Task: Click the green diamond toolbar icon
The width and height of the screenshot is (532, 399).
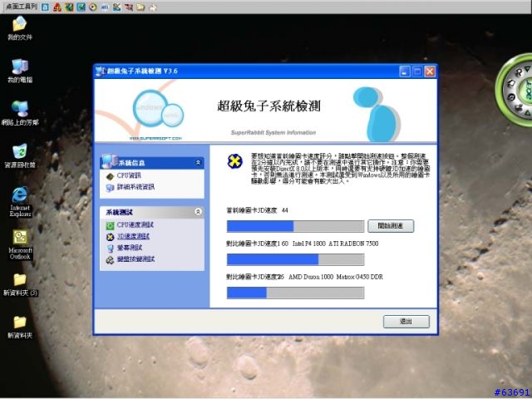Action: (x=69, y=7)
